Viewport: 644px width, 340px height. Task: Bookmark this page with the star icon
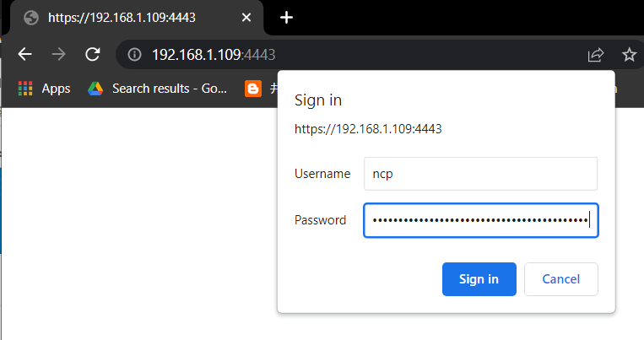[629, 55]
